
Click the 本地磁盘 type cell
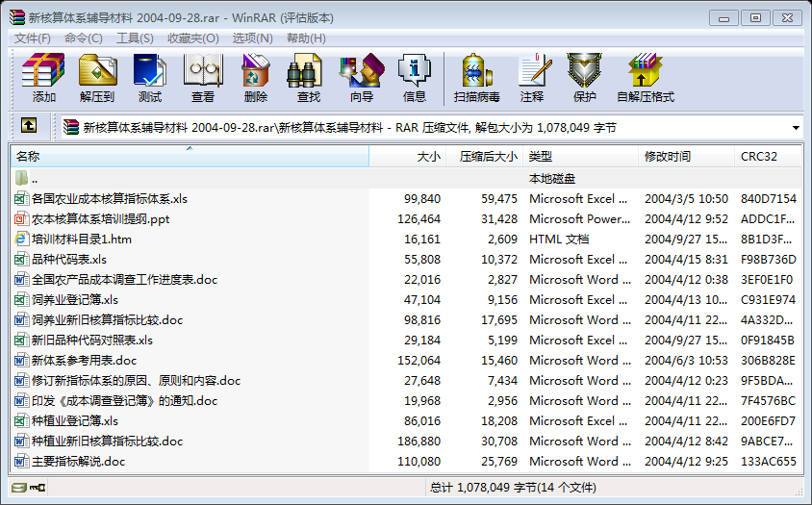pos(551,178)
